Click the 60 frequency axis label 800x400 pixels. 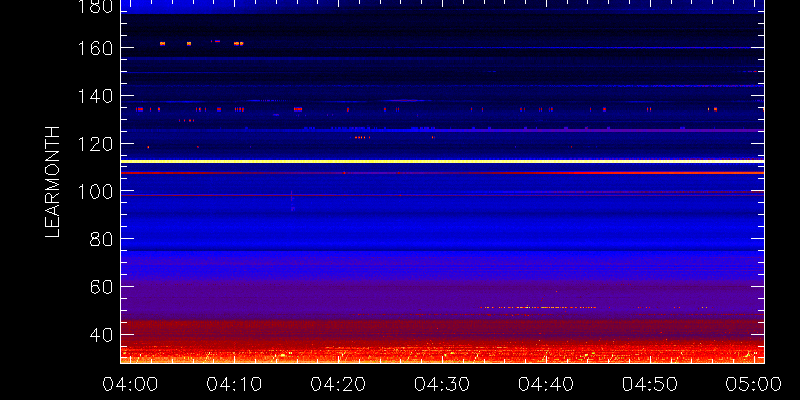click(102, 287)
